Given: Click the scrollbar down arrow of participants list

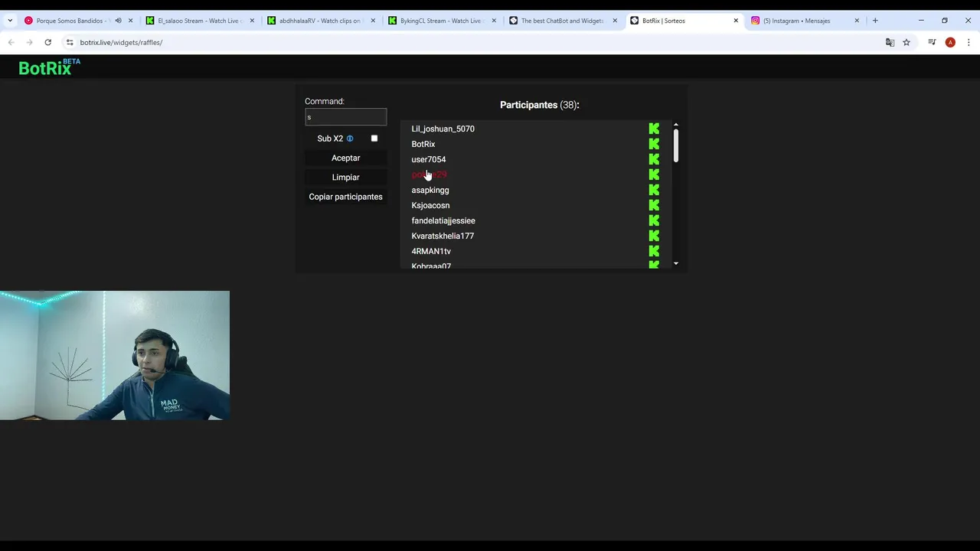Looking at the screenshot, I should (676, 263).
